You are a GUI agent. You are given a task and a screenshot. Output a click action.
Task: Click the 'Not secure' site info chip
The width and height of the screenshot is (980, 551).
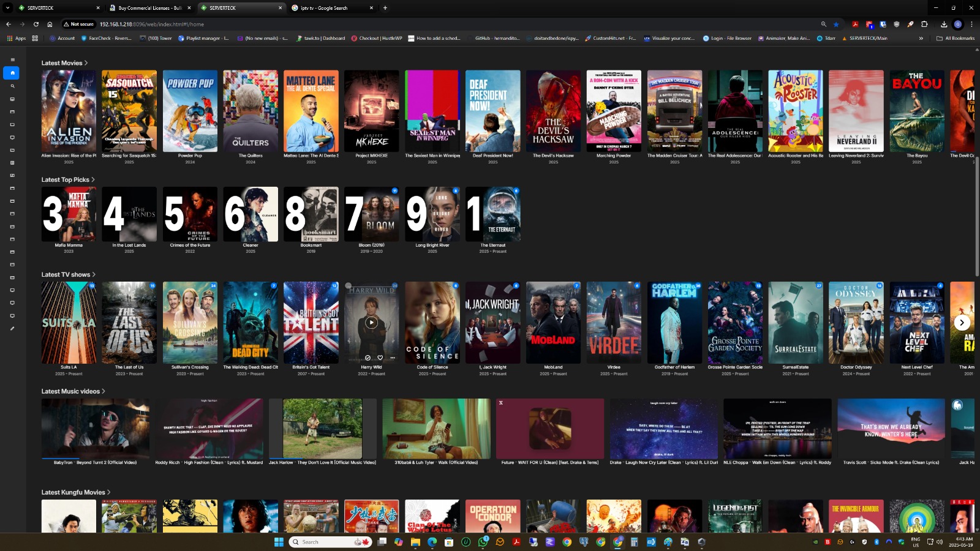(78, 24)
